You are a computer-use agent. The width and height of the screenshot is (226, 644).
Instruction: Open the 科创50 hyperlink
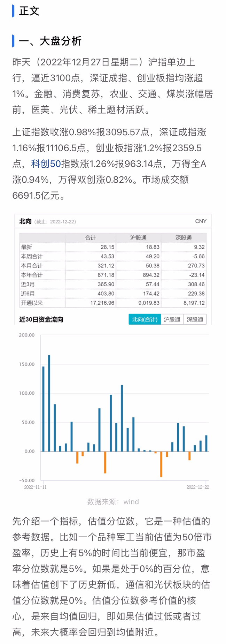point(46,164)
